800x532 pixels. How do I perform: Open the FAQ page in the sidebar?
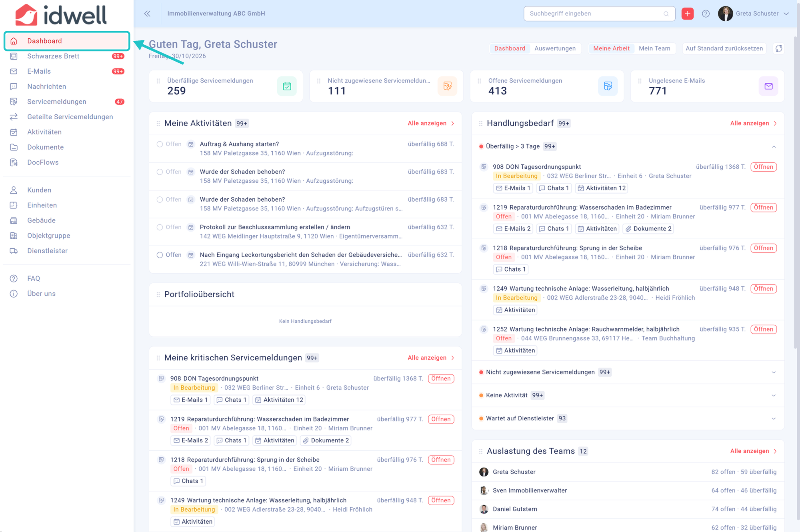pos(67,278)
